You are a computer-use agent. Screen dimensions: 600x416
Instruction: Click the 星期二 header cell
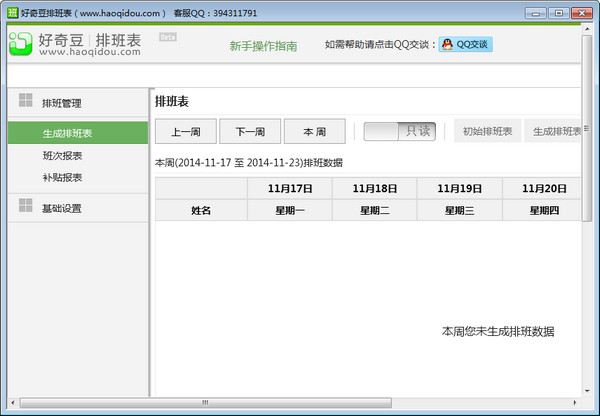[375, 210]
